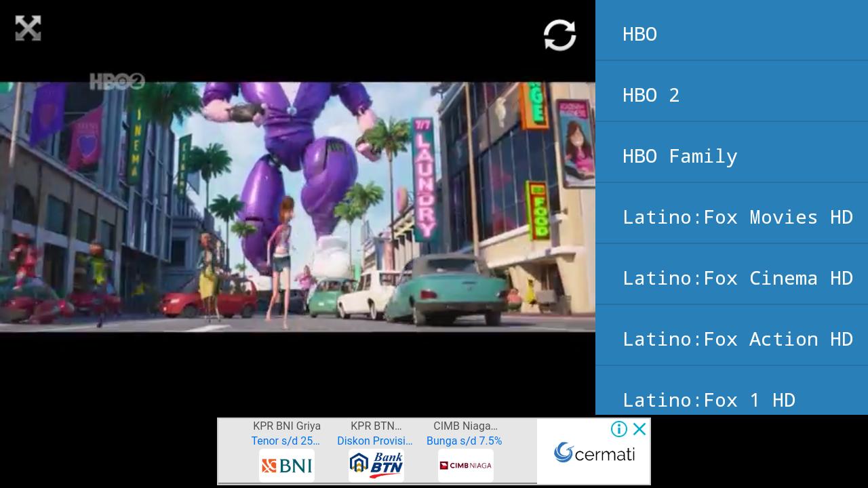The width and height of the screenshot is (868, 488).
Task: Select the HBO channel
Action: tap(732, 30)
